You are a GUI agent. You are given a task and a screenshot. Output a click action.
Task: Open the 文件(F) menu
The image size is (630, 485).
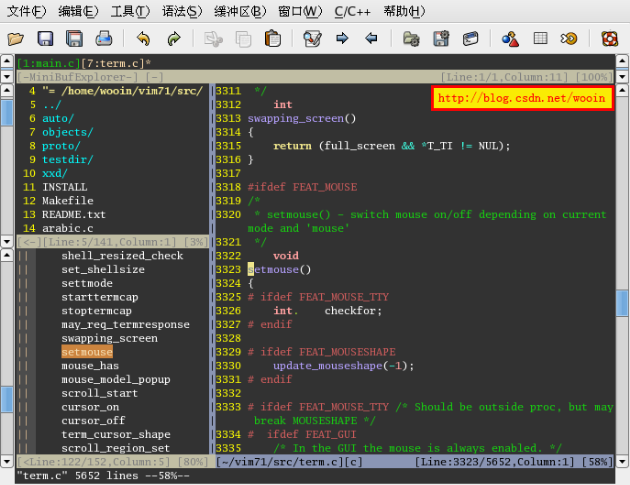pyautogui.click(x=27, y=12)
